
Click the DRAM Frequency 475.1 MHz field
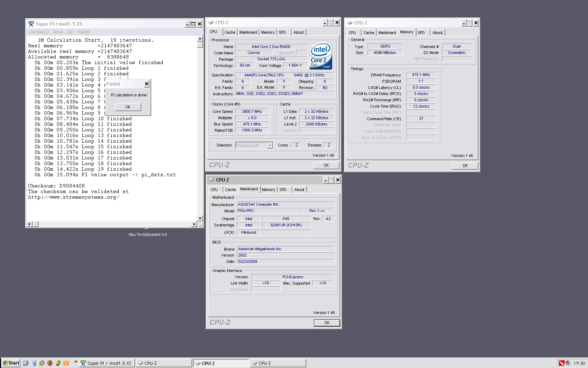pyautogui.click(x=421, y=75)
